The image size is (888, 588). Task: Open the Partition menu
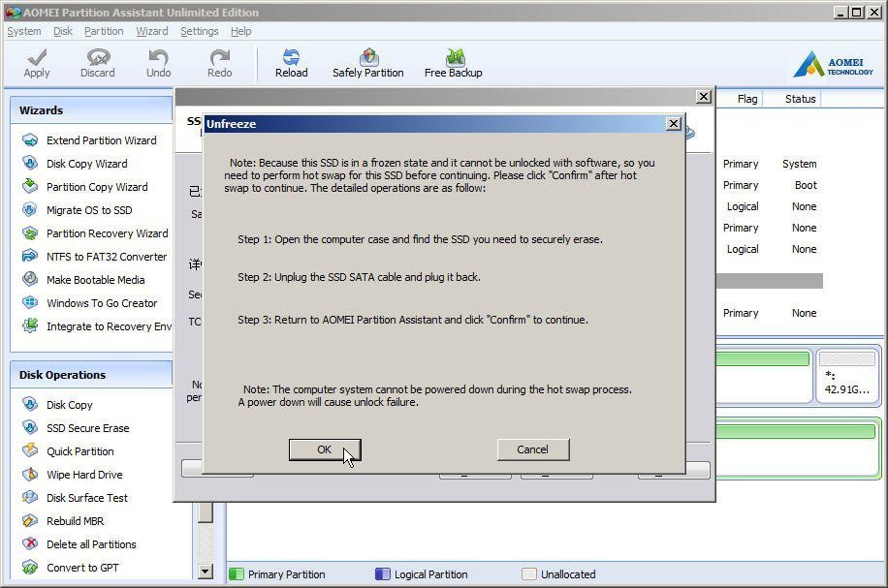click(x=104, y=31)
